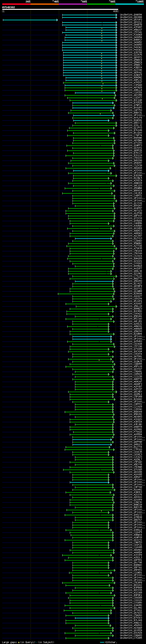
Task: Select hit UniRef100_A7P4M7
Action: click(x=131, y=27)
